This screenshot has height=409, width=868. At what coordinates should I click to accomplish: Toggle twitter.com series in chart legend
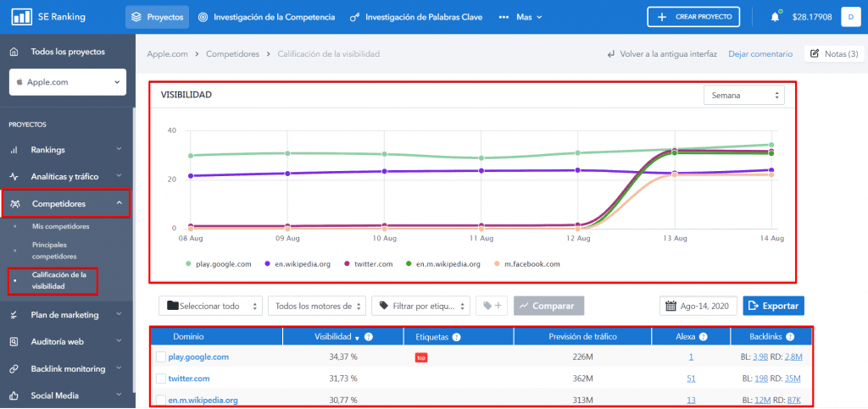click(368, 264)
